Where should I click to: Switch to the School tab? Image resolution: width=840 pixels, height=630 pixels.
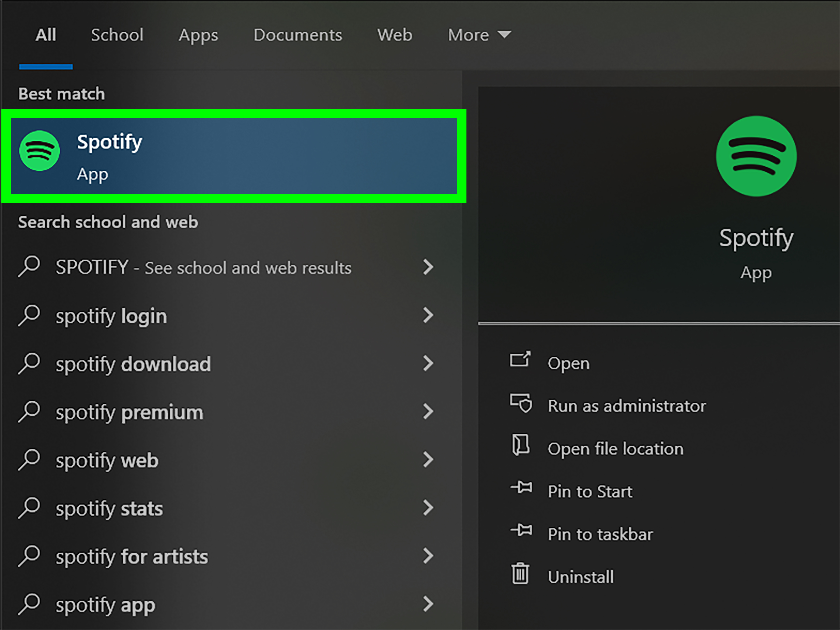click(117, 35)
